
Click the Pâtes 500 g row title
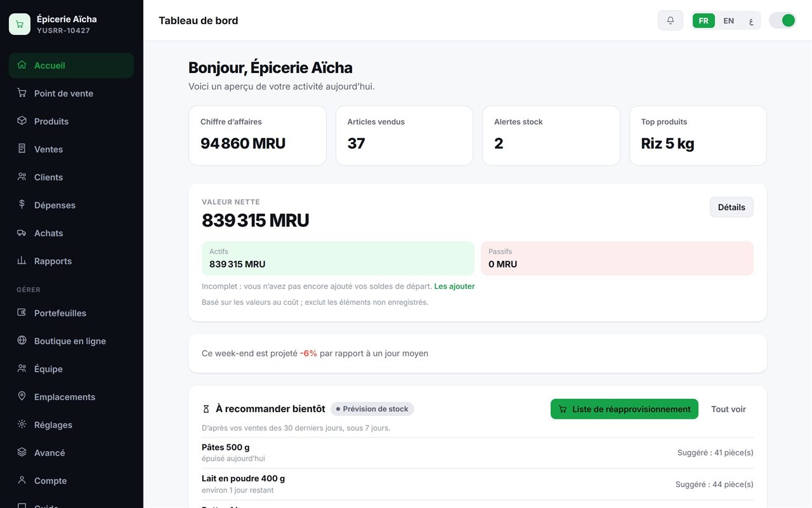point(226,447)
